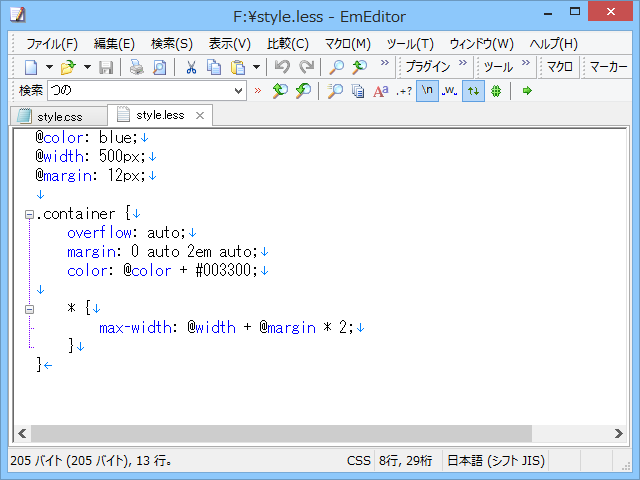Click the green right arrow icon in find toolbar
The image size is (640, 480).
(x=527, y=91)
